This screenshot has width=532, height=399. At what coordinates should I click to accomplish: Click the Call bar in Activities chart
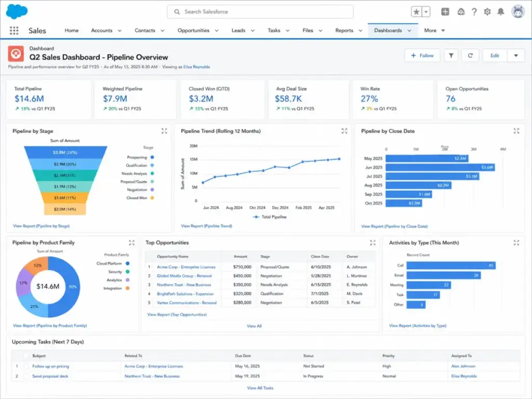tap(451, 265)
